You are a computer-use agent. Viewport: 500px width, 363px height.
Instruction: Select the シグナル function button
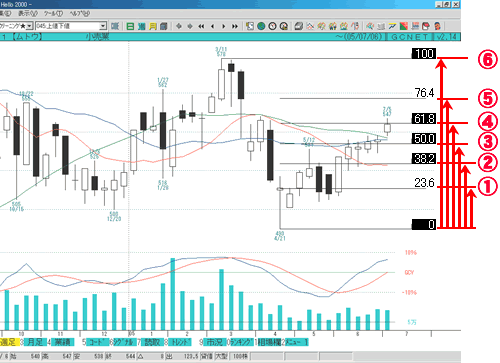(x=125, y=342)
